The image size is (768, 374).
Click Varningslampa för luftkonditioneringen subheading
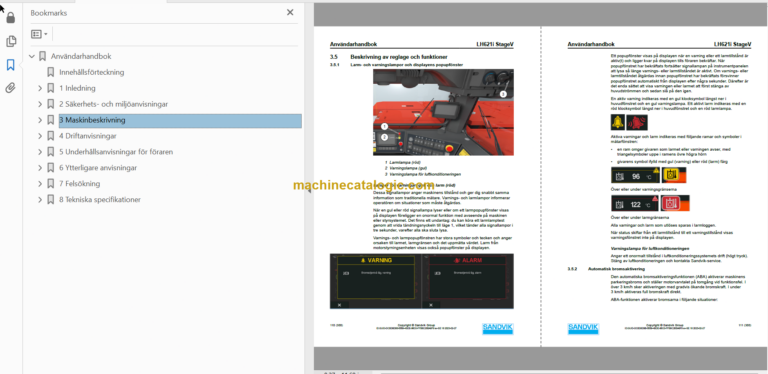coord(650,248)
